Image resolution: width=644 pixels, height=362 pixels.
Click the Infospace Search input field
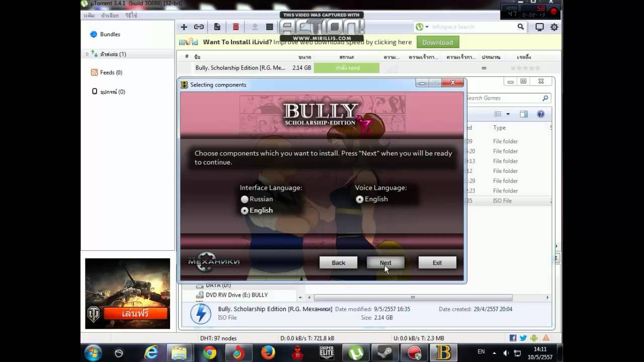pyautogui.click(x=473, y=27)
